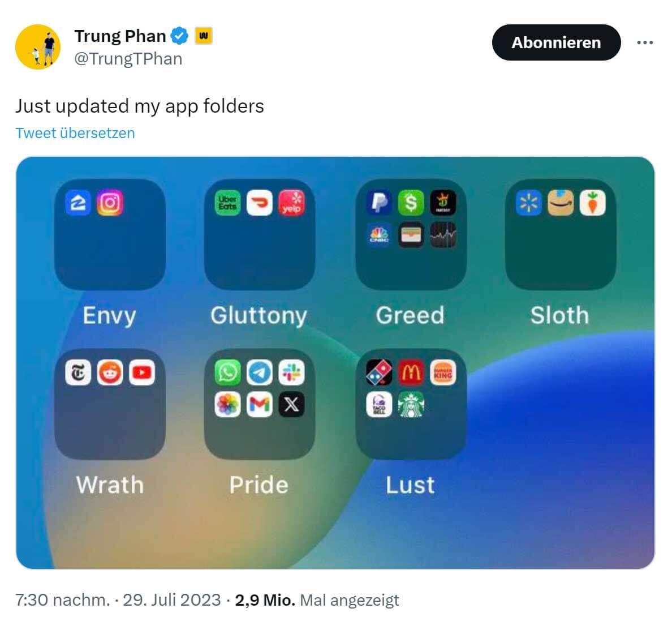Click the Tweet übersetzen link
Screen dimensions: 672x621
[75, 133]
